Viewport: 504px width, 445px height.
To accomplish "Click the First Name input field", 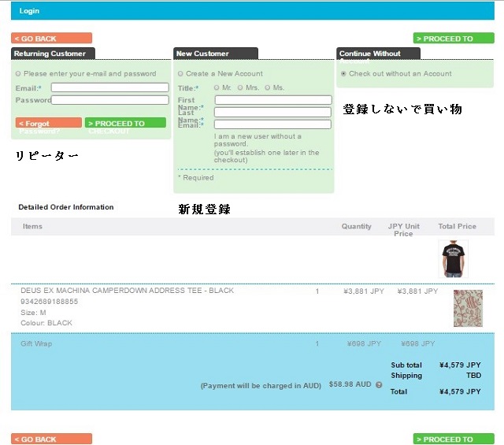I will coord(272,100).
